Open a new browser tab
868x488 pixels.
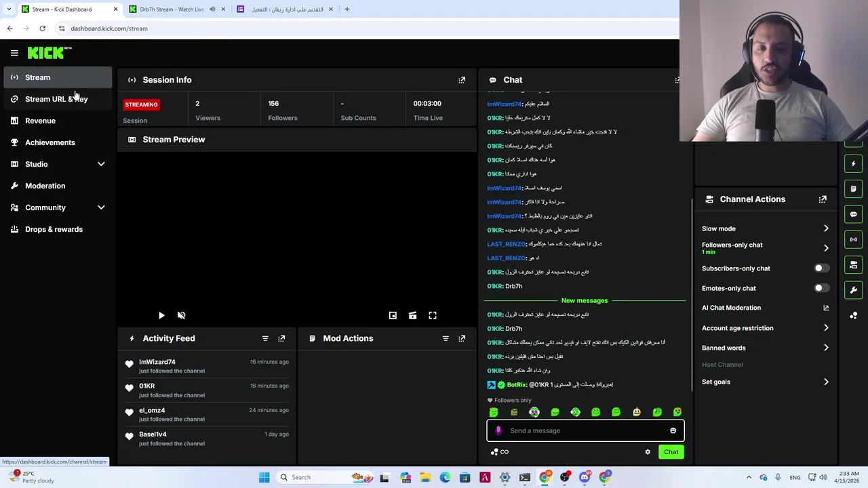347,9
